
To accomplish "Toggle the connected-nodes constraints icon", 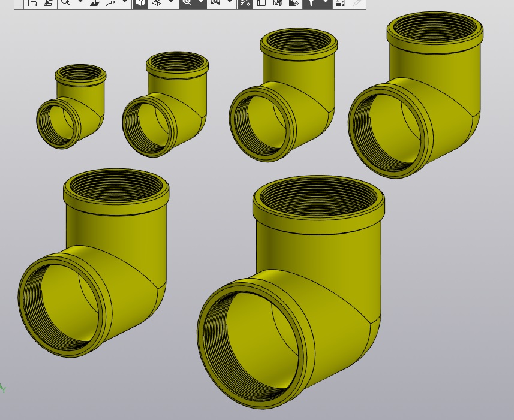I will pos(245,3).
